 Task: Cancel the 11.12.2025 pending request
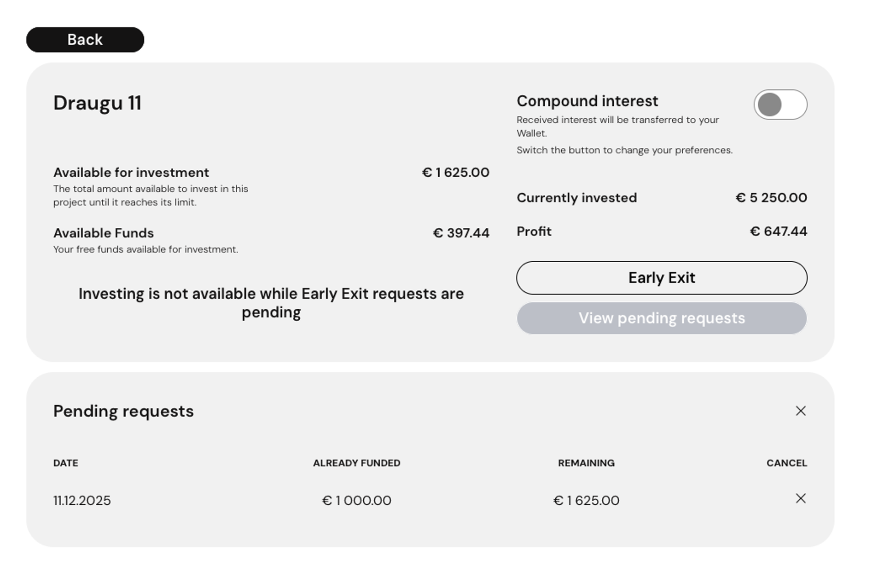(x=801, y=499)
